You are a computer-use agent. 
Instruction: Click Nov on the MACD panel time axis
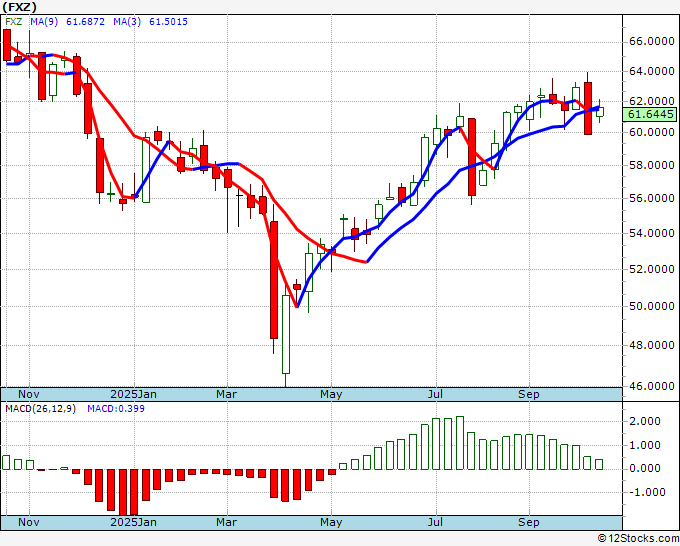click(29, 522)
